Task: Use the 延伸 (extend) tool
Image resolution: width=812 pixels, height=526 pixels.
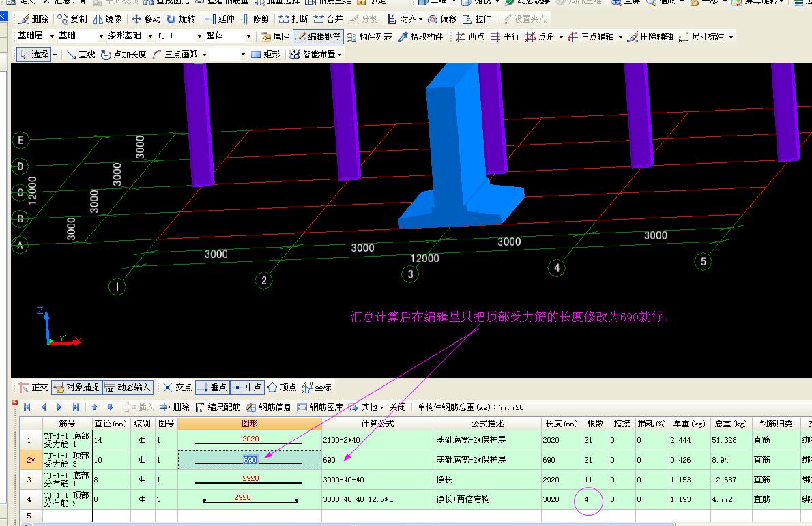Action: (x=220, y=19)
